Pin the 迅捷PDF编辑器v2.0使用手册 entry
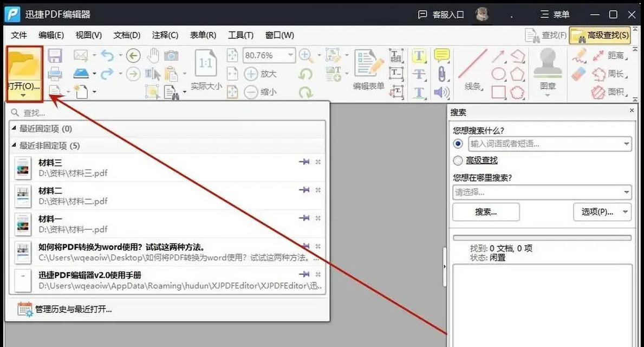Image resolution: width=644 pixels, height=347 pixels. click(304, 274)
